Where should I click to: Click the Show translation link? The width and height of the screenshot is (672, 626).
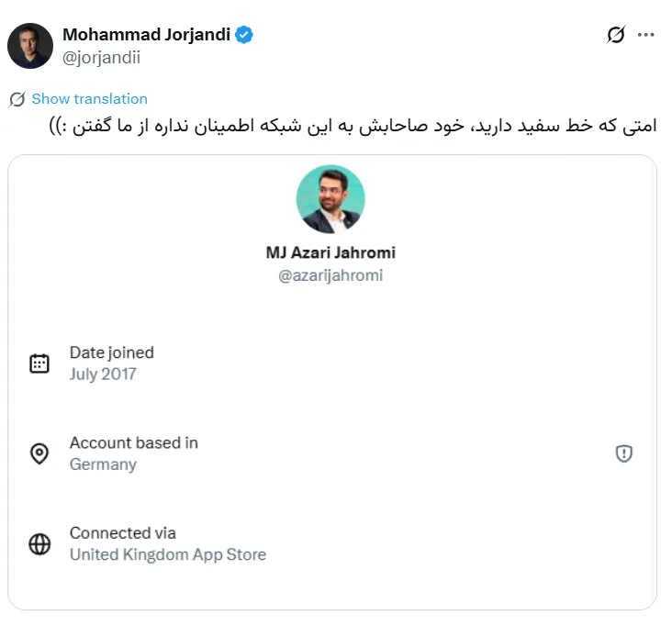tap(89, 99)
